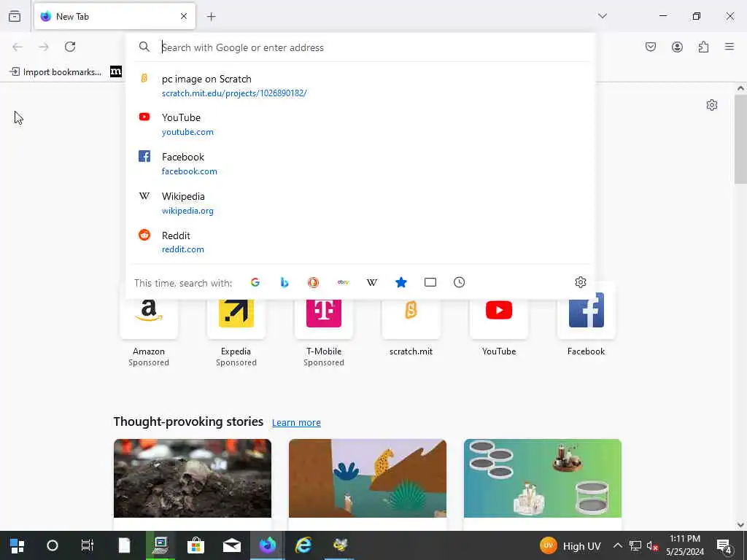This screenshot has height=560, width=747.
Task: Open the application hamburger menu
Action: pyautogui.click(x=729, y=47)
